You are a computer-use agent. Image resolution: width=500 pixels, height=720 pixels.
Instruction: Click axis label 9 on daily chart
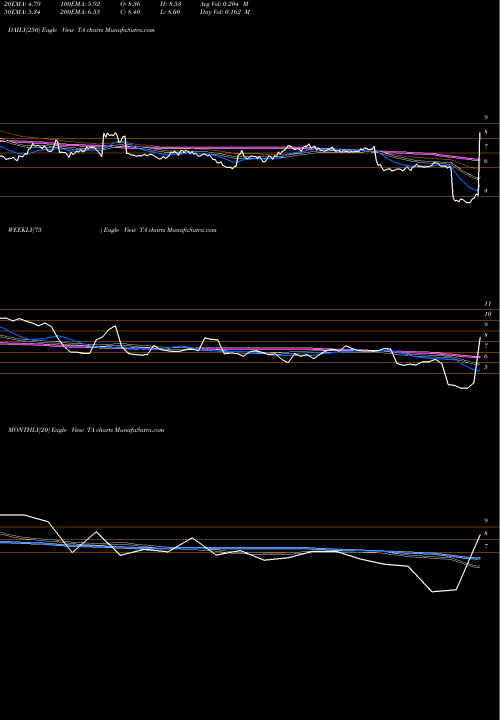coord(486,118)
